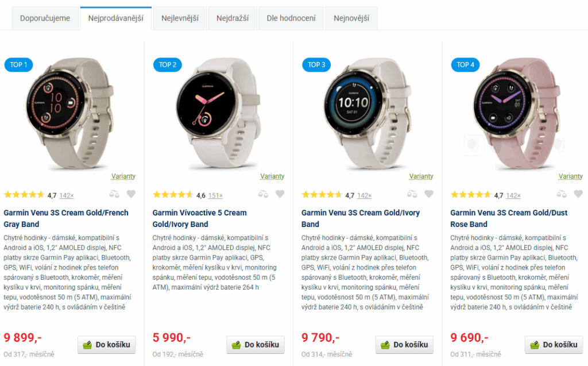Open 151× reviews of Vívoactive 5
The width and height of the screenshot is (588, 366).
coord(216,195)
